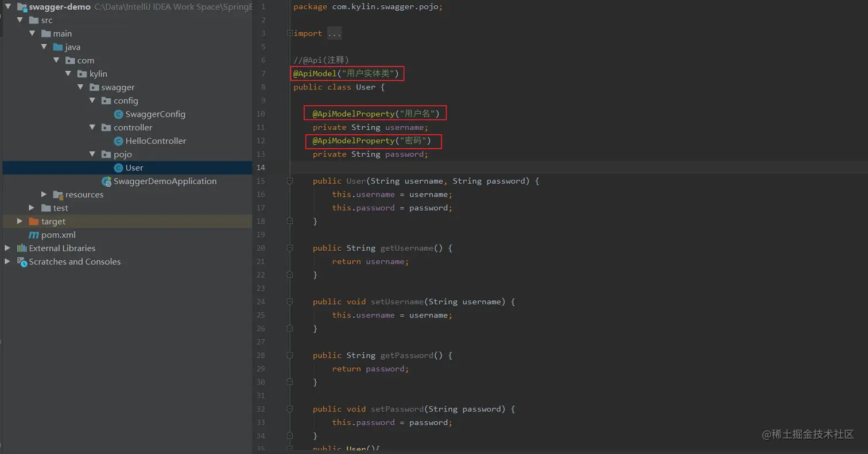This screenshot has width=868, height=454.
Task: Collapse the java source folder arrow
Action: 44,47
